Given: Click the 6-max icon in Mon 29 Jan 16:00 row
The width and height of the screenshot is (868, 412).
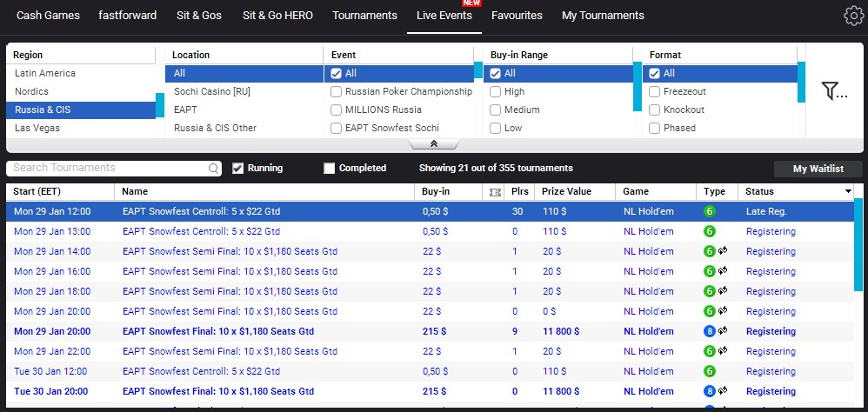Looking at the screenshot, I should coord(710,271).
